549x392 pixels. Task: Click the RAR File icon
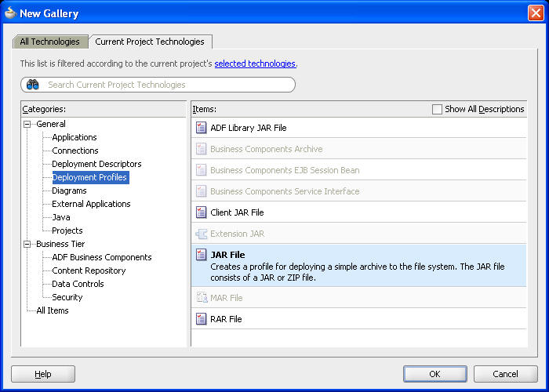[x=202, y=319]
